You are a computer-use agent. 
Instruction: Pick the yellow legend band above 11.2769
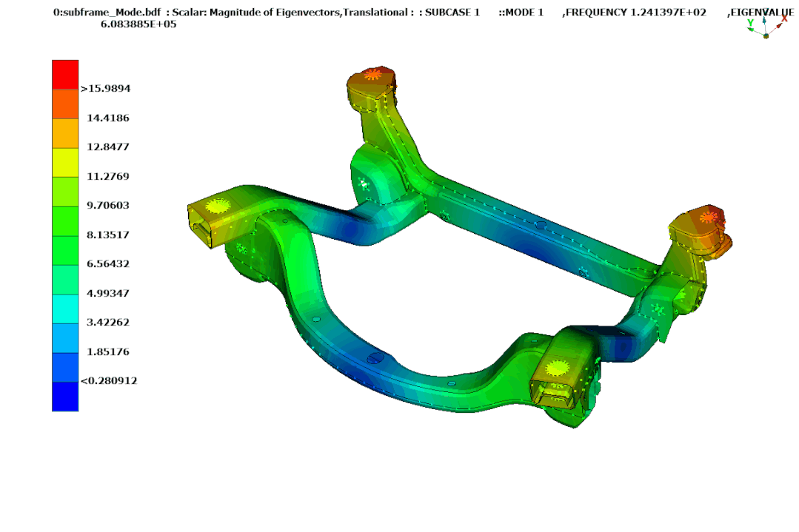pyautogui.click(x=65, y=162)
